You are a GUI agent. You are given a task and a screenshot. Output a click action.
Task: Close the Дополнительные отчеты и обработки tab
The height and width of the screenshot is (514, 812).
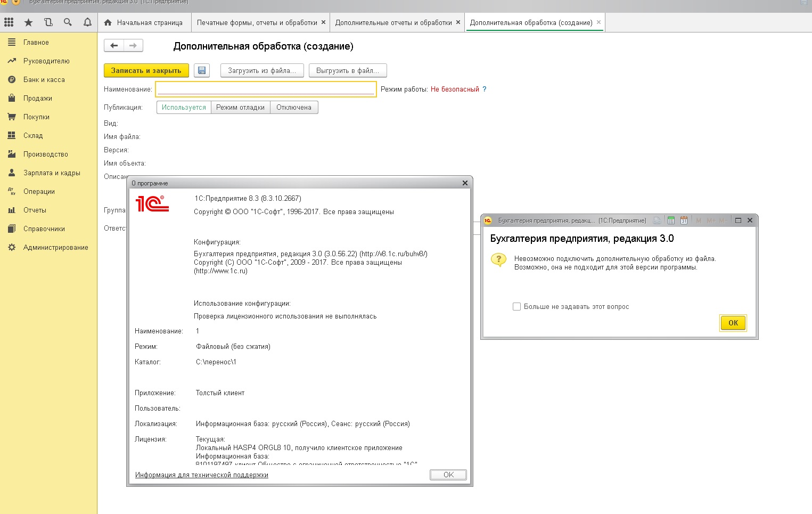pos(458,22)
